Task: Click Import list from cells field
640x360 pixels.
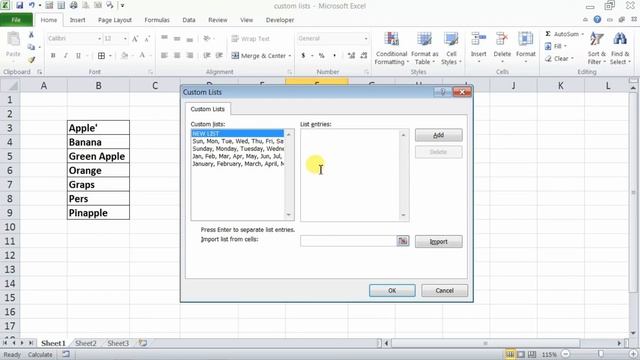Action: pos(348,241)
